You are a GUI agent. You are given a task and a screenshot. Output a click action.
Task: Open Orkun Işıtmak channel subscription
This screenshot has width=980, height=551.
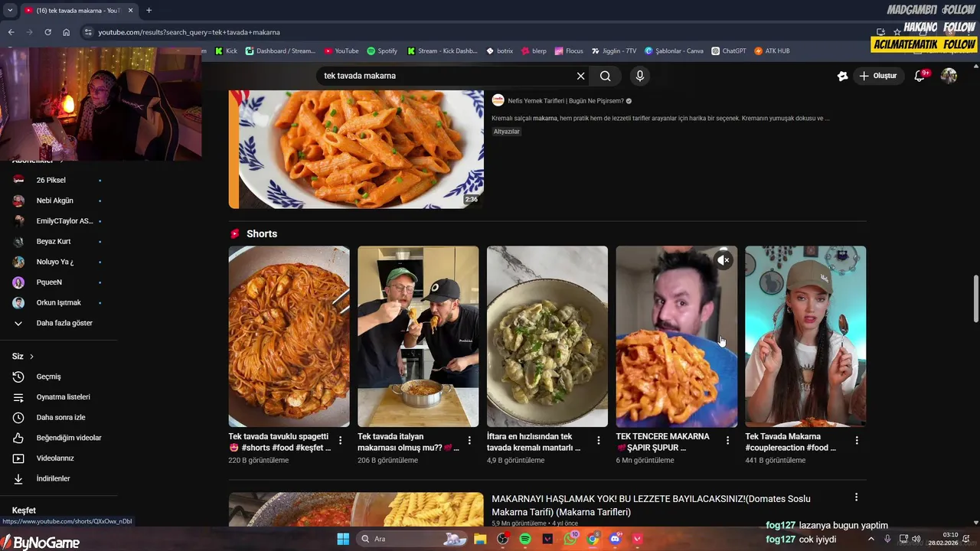coord(58,302)
